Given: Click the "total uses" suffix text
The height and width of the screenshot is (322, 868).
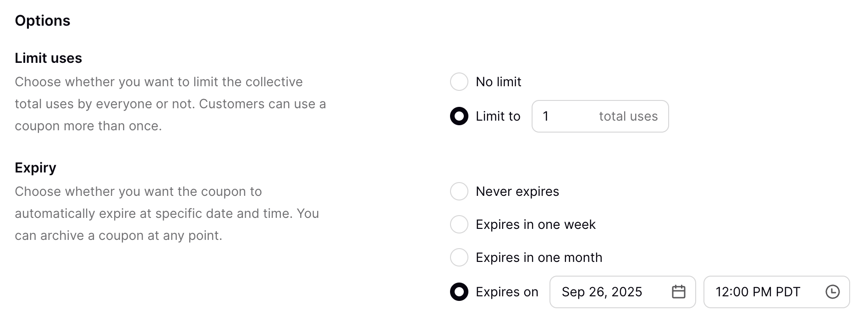Looking at the screenshot, I should coord(628,117).
